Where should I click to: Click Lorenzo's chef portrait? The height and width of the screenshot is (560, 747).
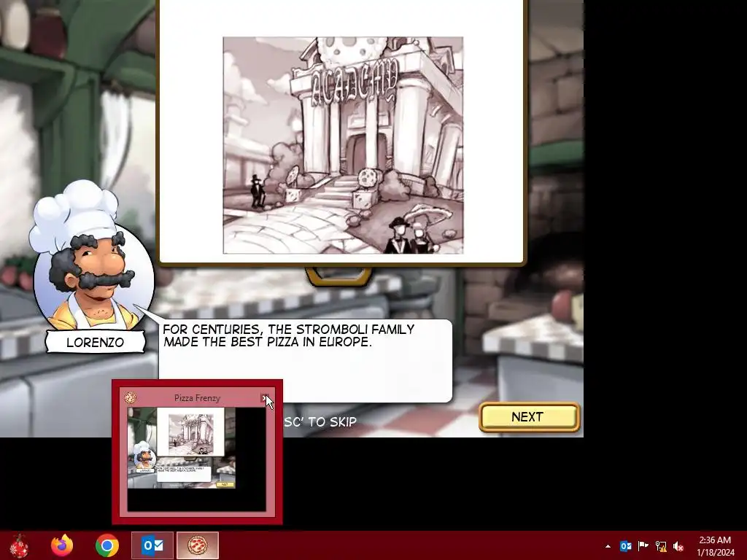click(93, 257)
